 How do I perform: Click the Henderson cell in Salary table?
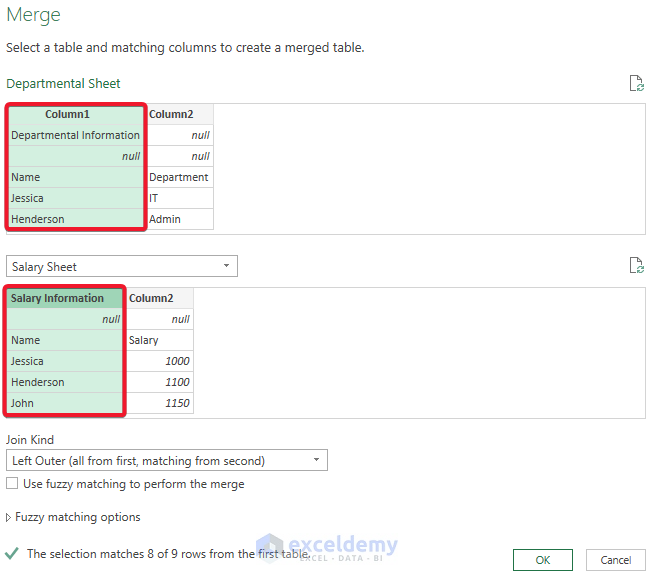(x=66, y=382)
